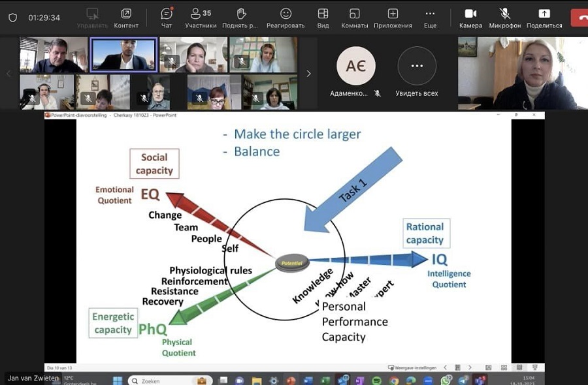The image size is (588, 385).
Task: Go to previous slide in PowerPoint
Action: click(445, 367)
